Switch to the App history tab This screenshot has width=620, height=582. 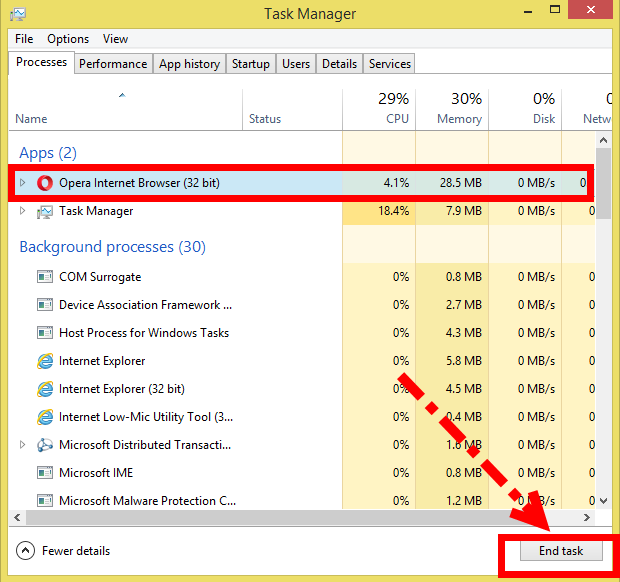(189, 64)
